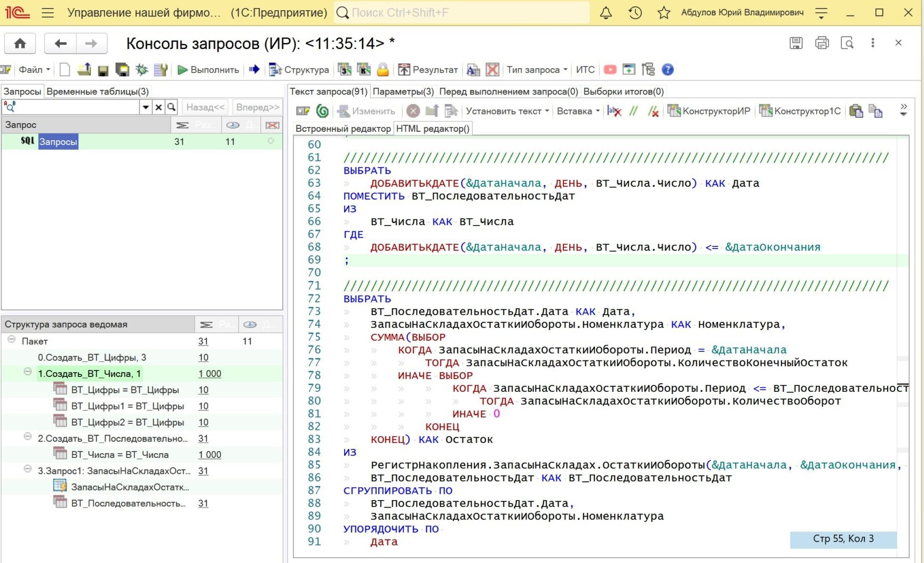Click the gear settings icon in toolbar
The width and height of the screenshot is (924, 563).
pyautogui.click(x=141, y=70)
